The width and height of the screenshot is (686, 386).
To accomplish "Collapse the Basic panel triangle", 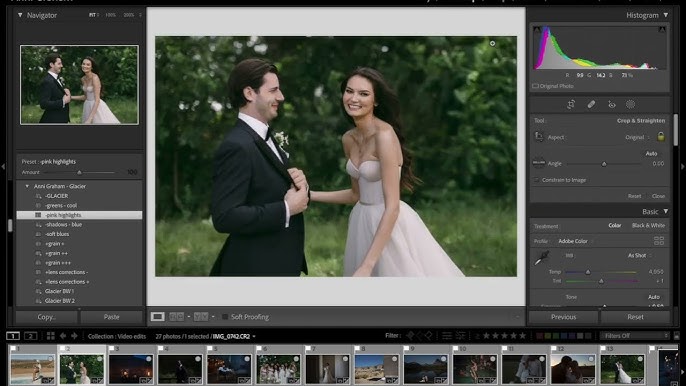I will coord(665,211).
